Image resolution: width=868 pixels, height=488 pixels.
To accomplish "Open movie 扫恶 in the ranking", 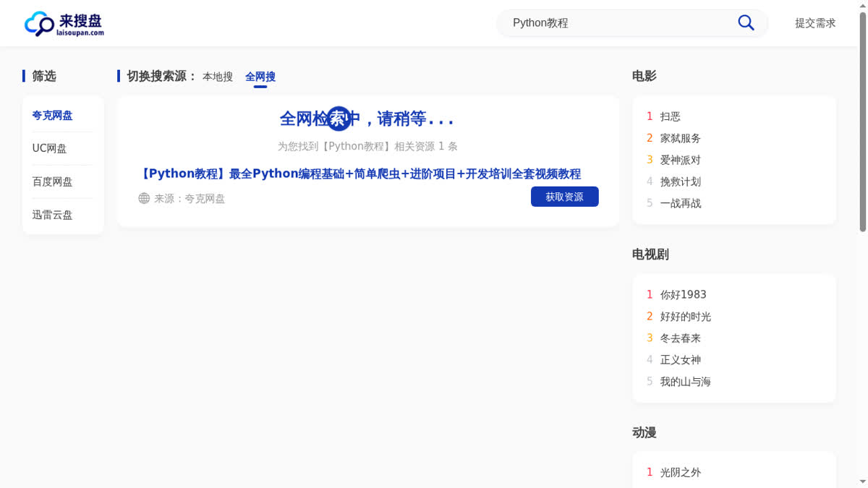I will (670, 116).
